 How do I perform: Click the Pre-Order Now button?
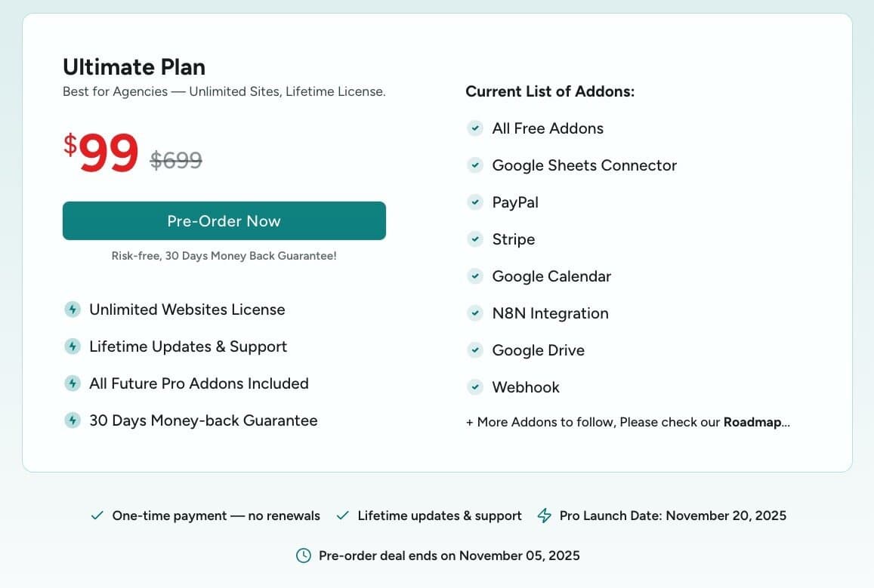(x=224, y=221)
